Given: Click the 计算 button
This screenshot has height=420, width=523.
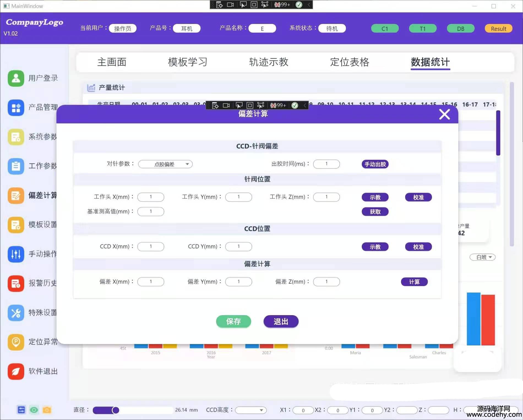Looking at the screenshot, I should 414,282.
